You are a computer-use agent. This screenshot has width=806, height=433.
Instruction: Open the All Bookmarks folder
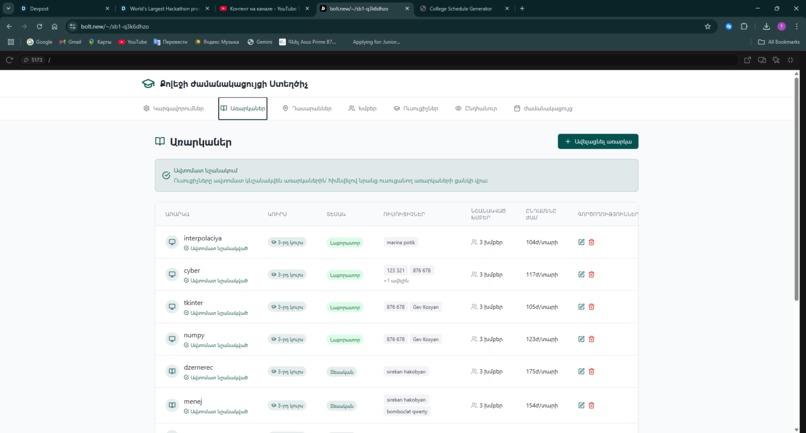pyautogui.click(x=779, y=42)
